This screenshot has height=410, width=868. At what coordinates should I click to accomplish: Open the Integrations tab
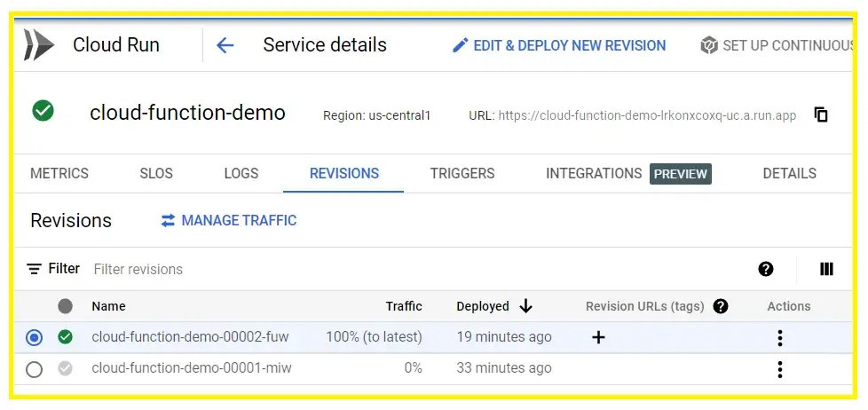[594, 173]
